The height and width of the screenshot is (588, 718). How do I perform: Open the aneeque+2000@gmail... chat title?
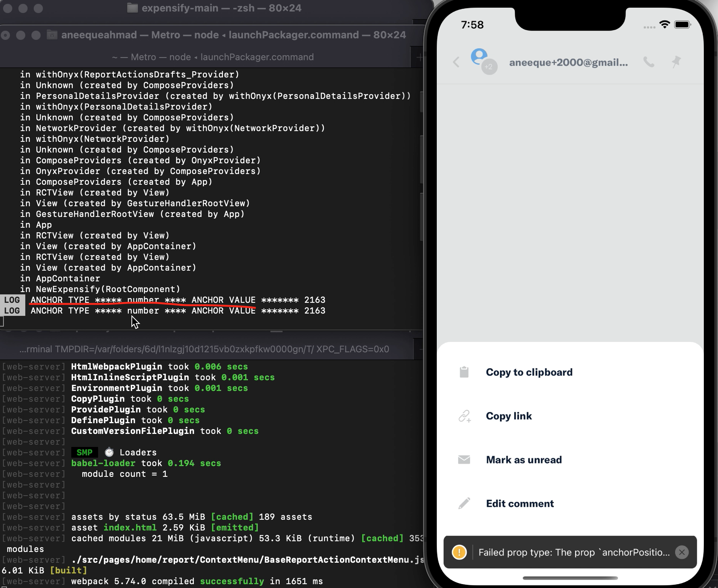pos(568,62)
